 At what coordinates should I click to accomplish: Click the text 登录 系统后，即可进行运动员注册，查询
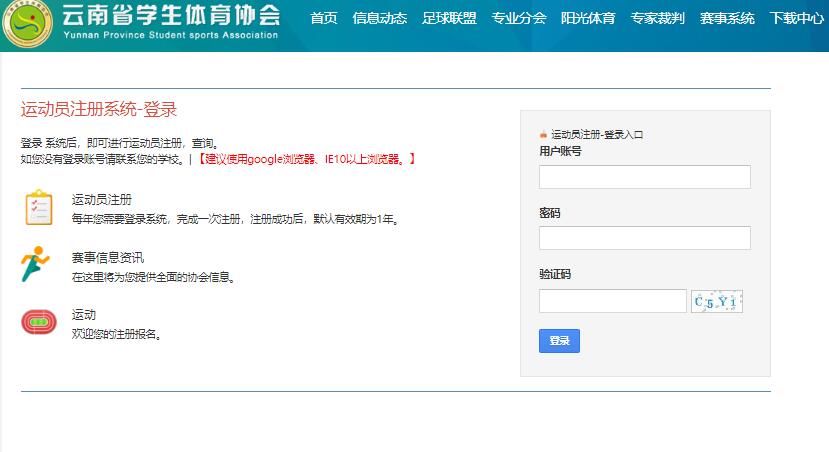[119, 143]
